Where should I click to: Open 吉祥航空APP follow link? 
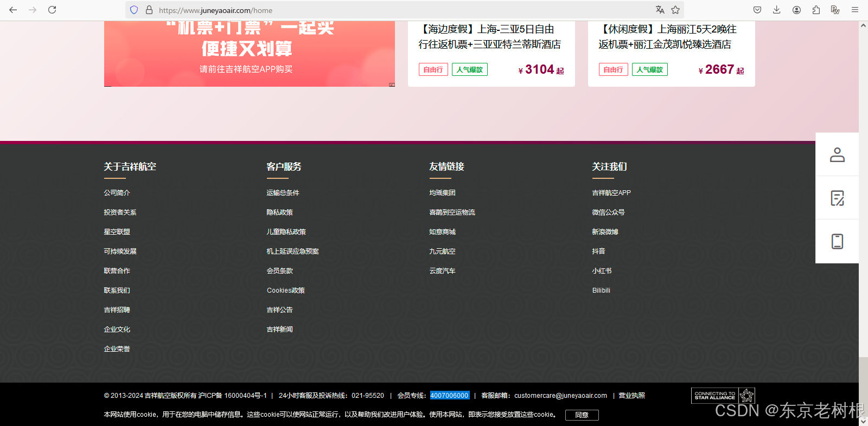[611, 193]
